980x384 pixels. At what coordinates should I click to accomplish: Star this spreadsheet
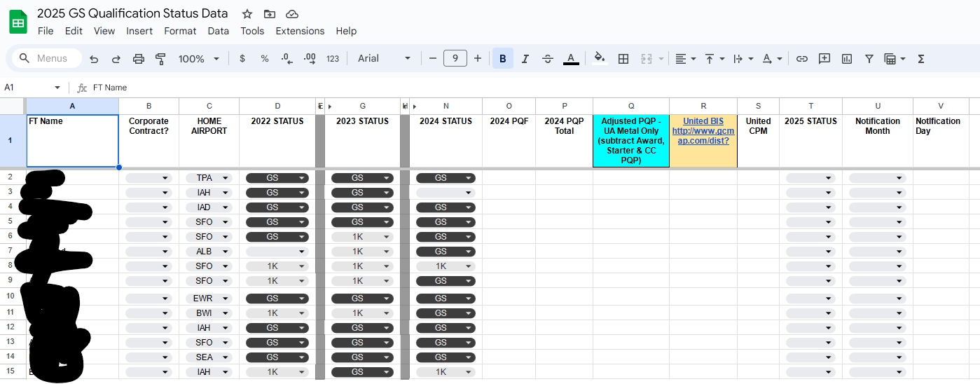click(247, 14)
